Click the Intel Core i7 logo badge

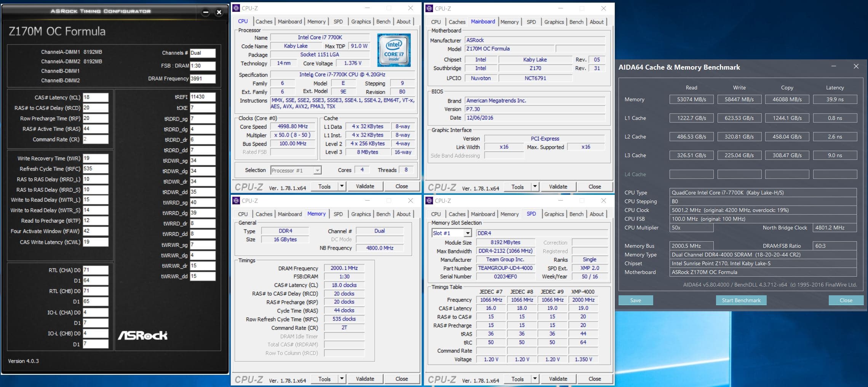pos(394,50)
